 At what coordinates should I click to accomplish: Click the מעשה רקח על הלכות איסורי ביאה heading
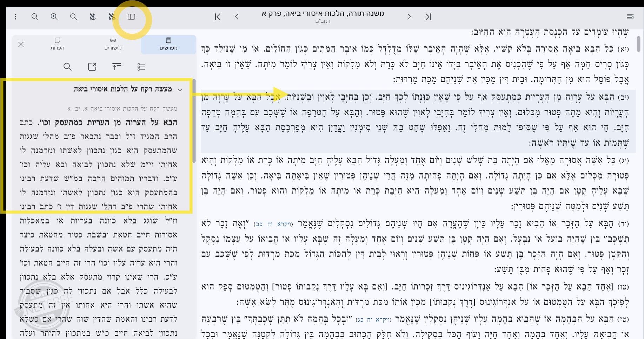coord(123,89)
